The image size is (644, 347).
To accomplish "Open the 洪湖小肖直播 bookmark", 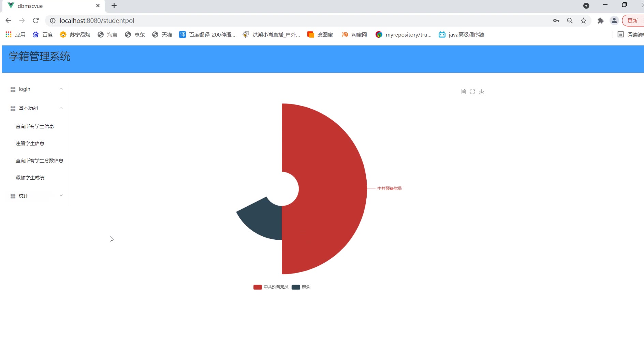I will (272, 34).
